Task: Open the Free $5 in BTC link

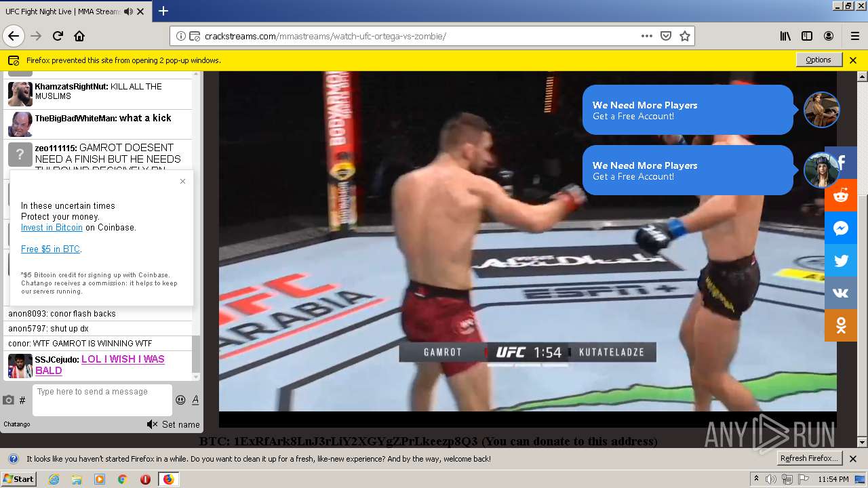Action: [50, 249]
